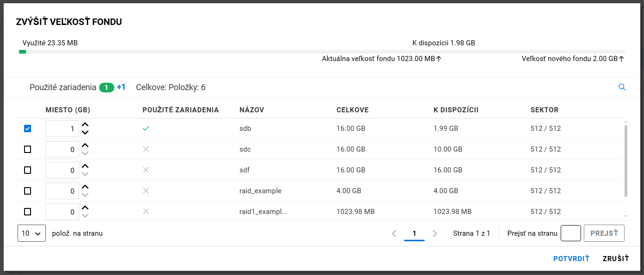Click the PREJSŤ page button
Screen dimensions: 644x275
pos(604,233)
